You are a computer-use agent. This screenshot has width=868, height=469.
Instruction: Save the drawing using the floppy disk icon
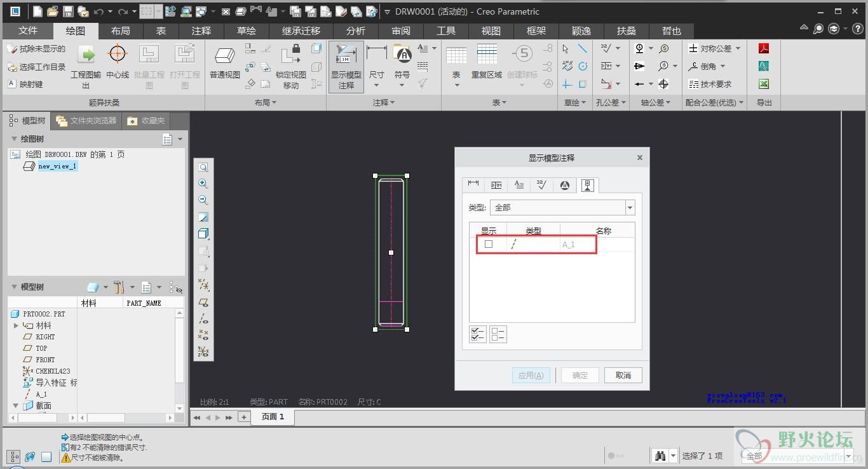67,11
